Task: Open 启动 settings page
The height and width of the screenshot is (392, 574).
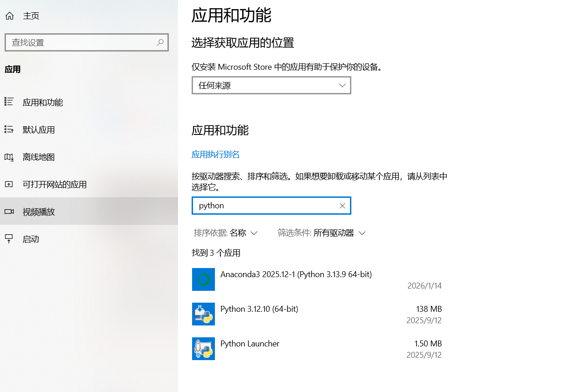Action: 89,239
